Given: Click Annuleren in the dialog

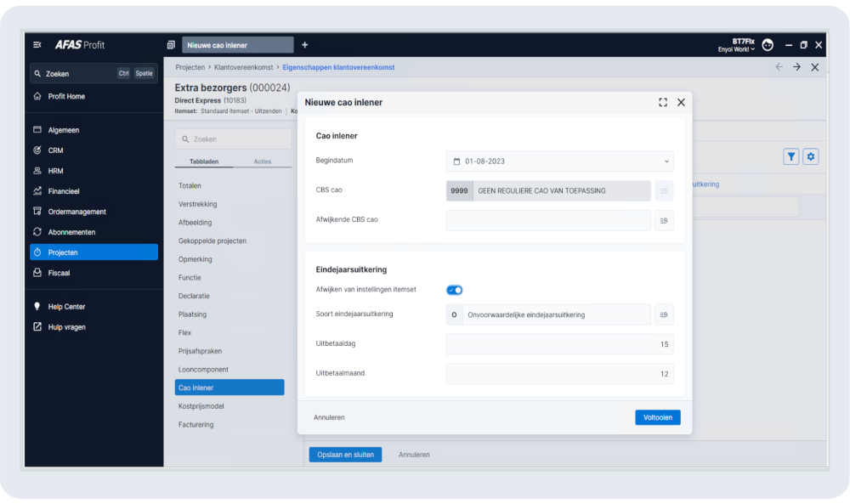Looking at the screenshot, I should (x=329, y=418).
